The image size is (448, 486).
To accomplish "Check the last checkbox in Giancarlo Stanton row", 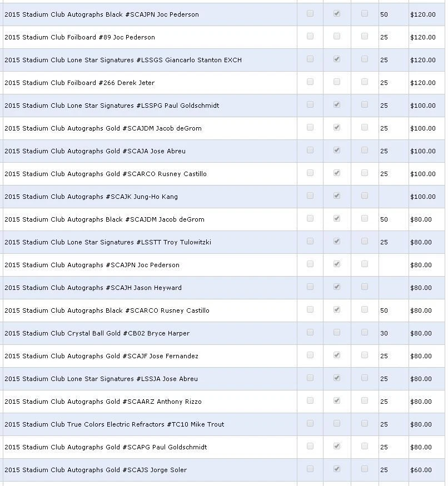I will (365, 59).
